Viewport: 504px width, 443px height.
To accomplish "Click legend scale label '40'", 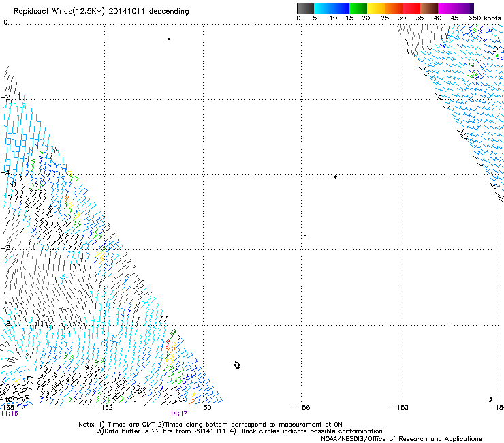I will click(x=437, y=18).
